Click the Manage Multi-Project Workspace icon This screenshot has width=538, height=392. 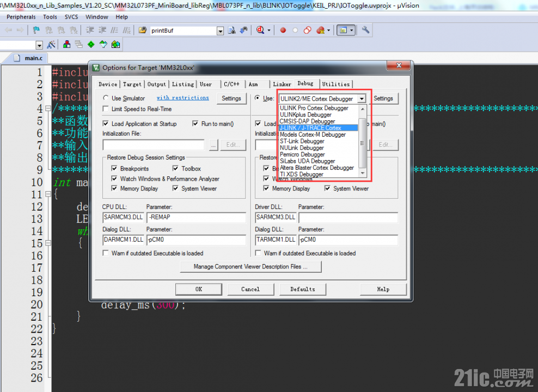[x=78, y=44]
